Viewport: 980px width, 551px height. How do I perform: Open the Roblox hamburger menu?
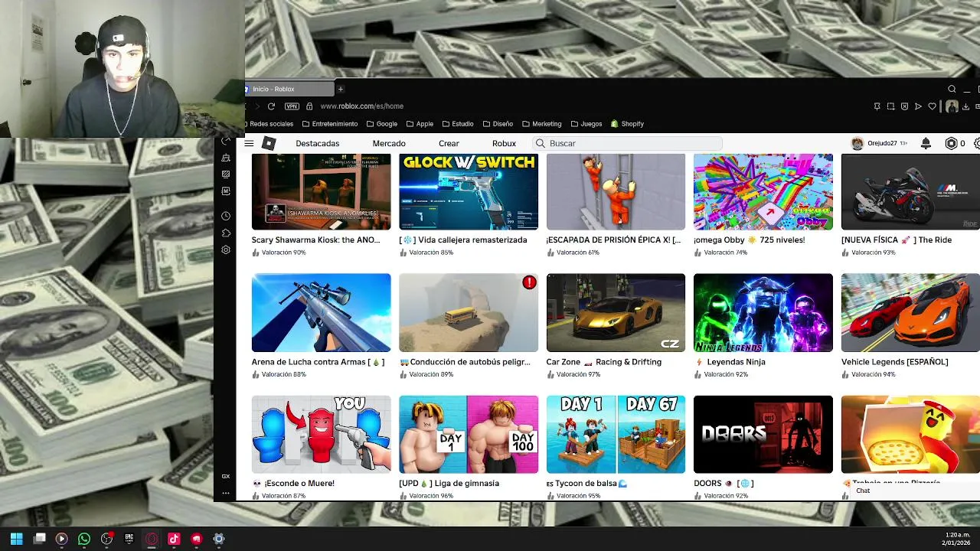click(249, 143)
